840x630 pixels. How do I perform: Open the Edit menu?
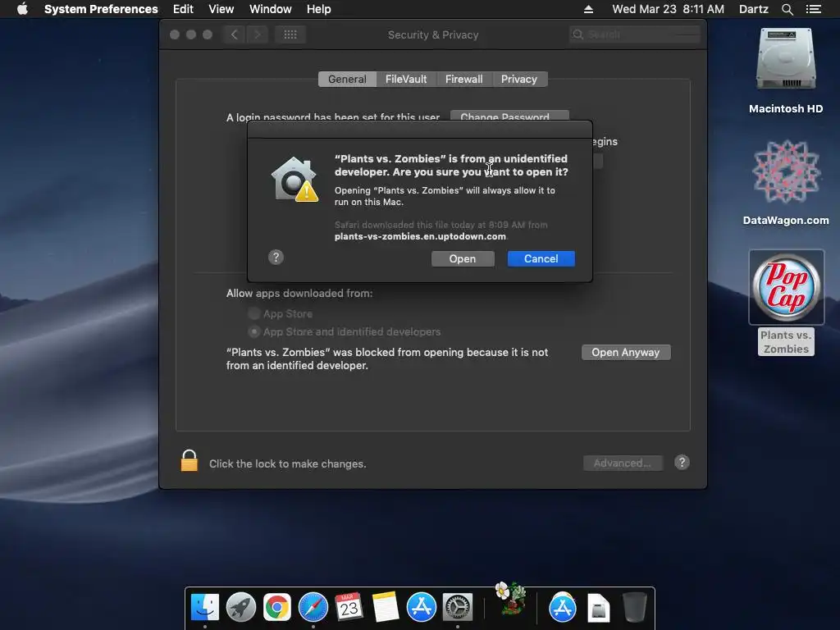(183, 9)
